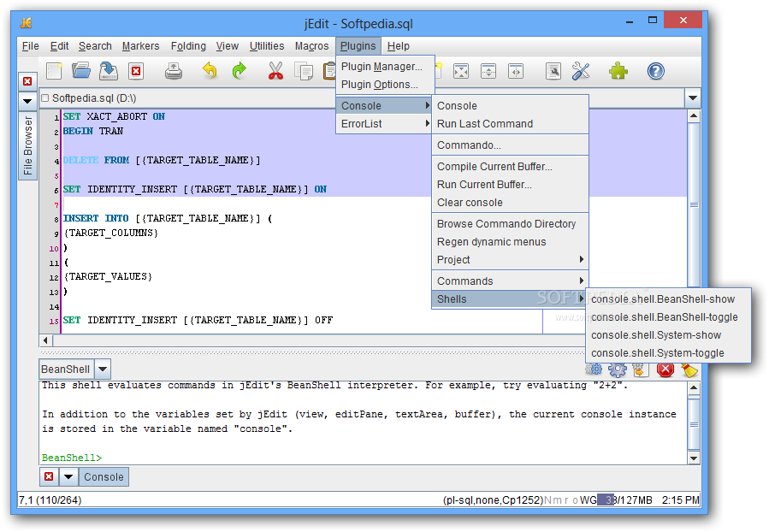The width and height of the screenshot is (769, 532).
Task: Open the File Browser vertical tab
Action: tap(27, 145)
